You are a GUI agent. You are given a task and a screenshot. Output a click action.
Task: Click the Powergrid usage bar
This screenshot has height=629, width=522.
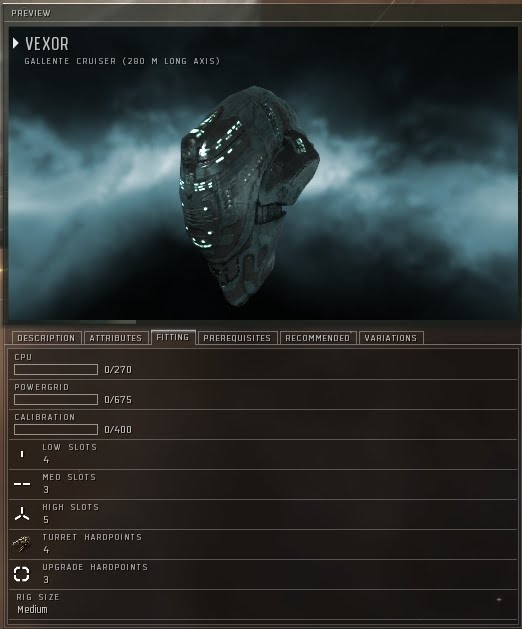point(56,400)
